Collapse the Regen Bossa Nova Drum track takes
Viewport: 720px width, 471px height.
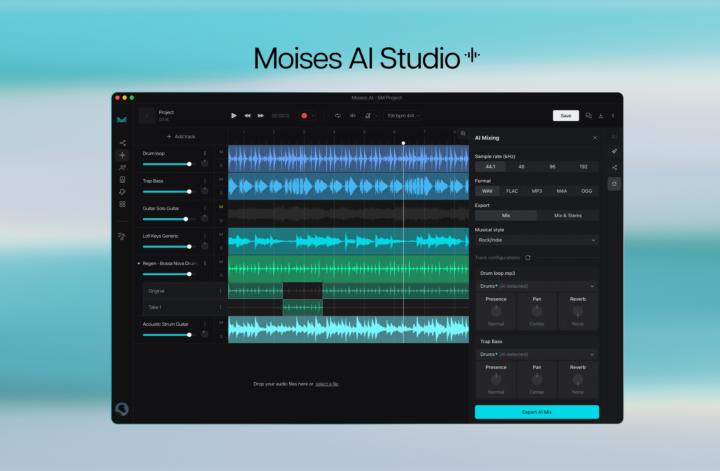139,264
